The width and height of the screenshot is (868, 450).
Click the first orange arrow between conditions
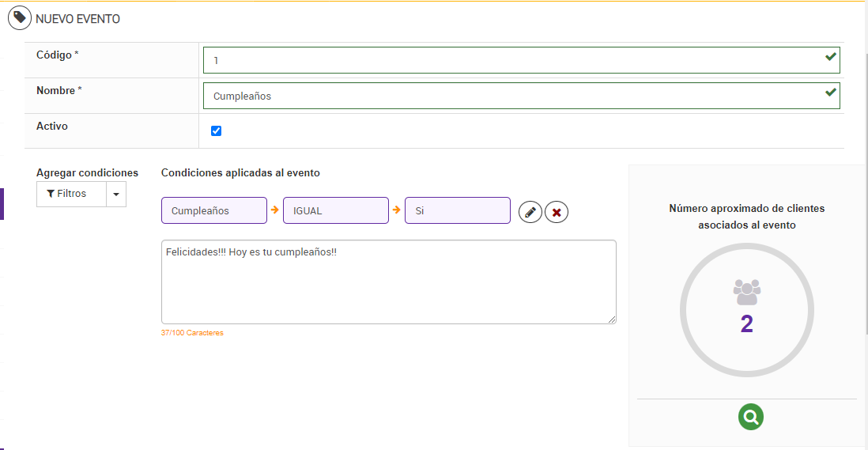pyautogui.click(x=275, y=210)
